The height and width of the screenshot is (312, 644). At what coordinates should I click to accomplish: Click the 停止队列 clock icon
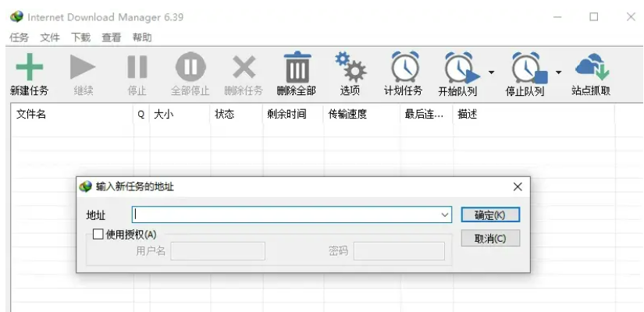pos(528,69)
